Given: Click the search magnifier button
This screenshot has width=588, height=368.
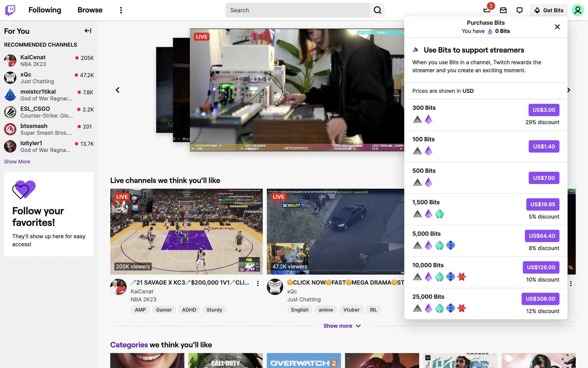Looking at the screenshot, I should [x=377, y=10].
